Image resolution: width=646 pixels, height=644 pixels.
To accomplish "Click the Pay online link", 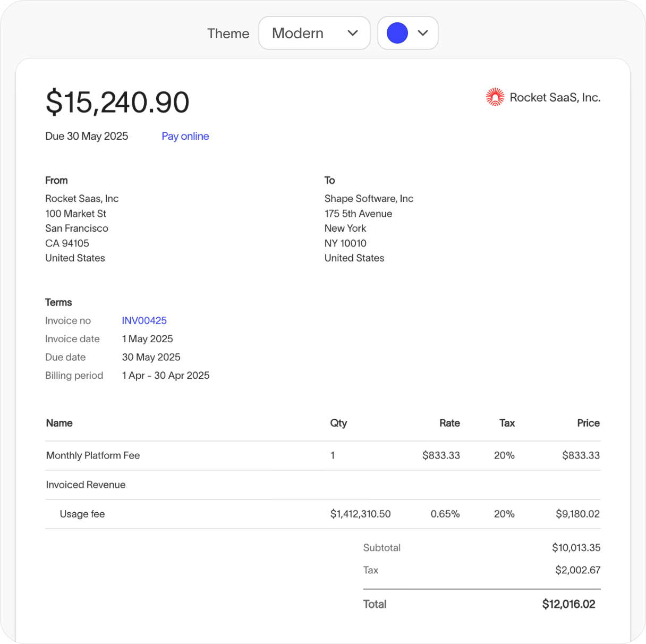I will [x=185, y=136].
